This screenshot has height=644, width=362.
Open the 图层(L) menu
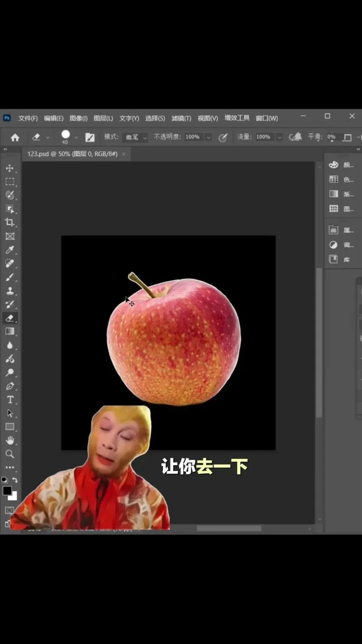click(103, 118)
